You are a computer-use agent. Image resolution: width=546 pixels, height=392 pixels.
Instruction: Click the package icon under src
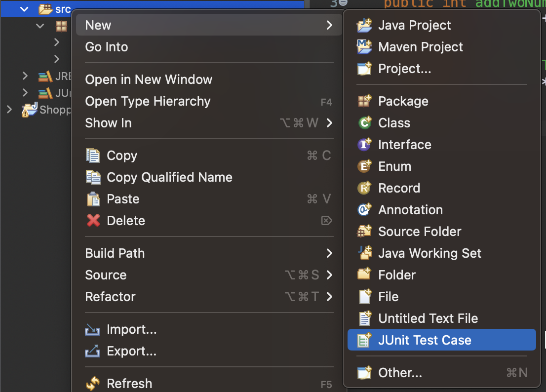pyautogui.click(x=62, y=26)
